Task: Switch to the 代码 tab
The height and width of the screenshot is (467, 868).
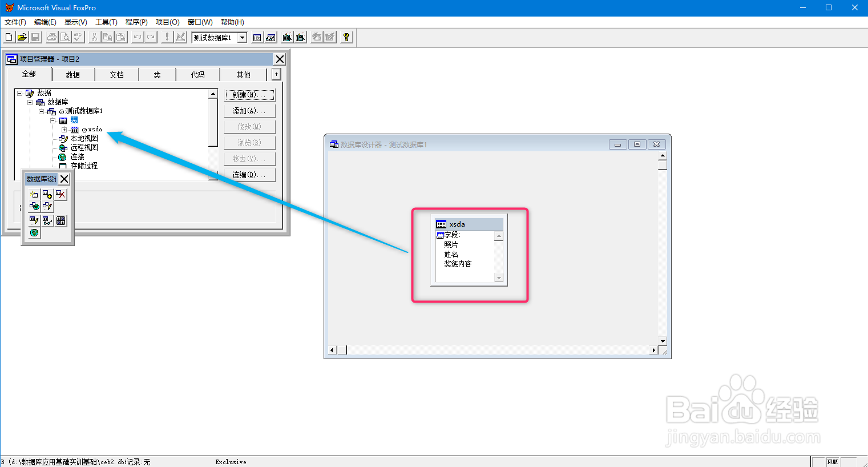Action: click(198, 75)
